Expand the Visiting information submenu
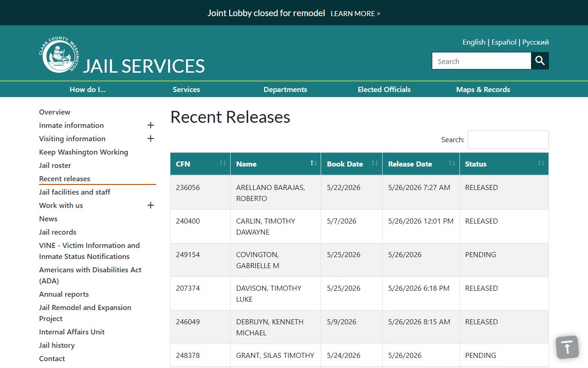Viewport: 588px width, 368px height. [x=150, y=138]
